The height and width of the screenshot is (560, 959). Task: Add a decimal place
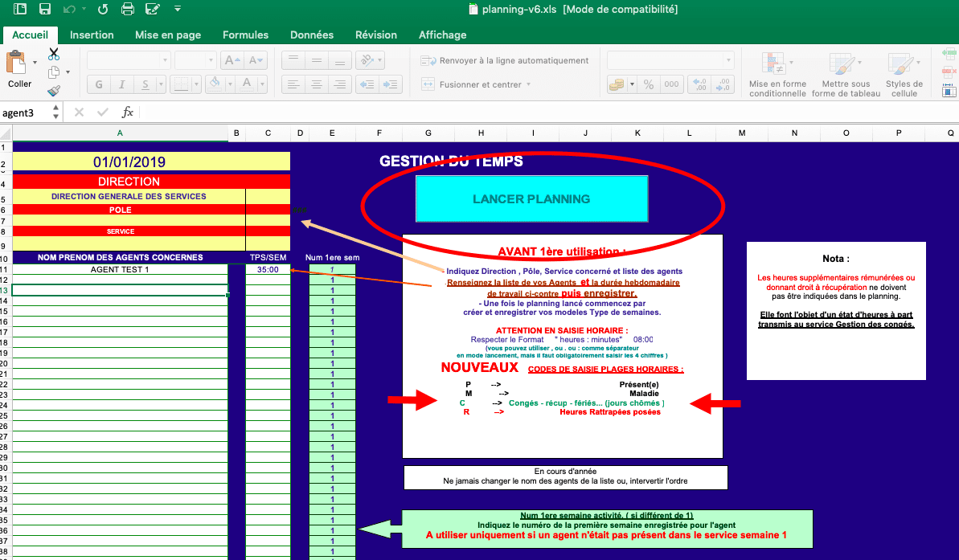click(x=699, y=84)
